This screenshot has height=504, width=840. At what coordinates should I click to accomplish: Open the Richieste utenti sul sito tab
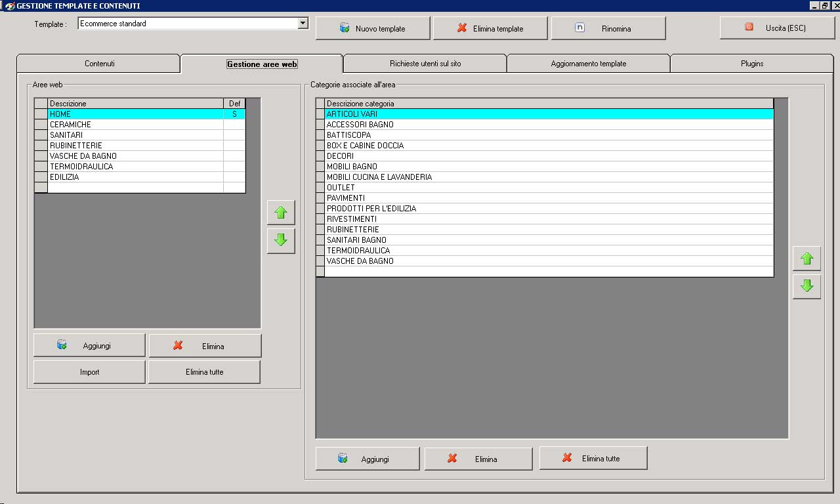(x=425, y=64)
